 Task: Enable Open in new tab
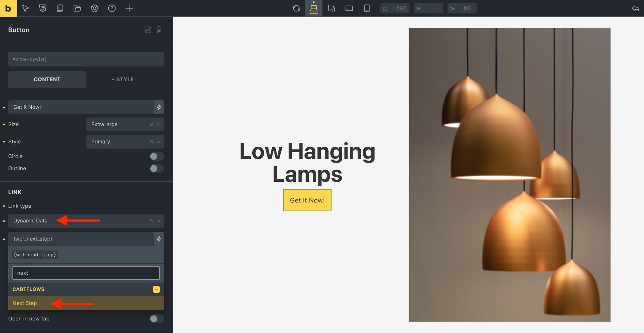coord(157,319)
